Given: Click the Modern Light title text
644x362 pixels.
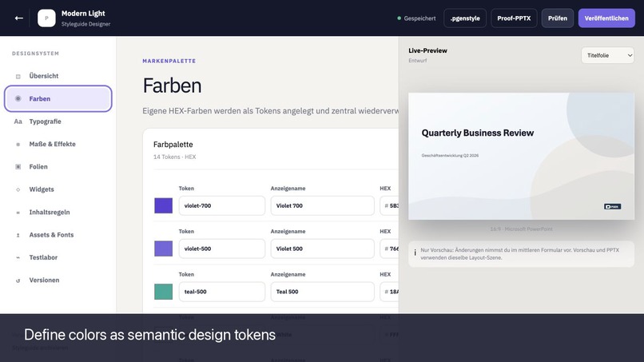Looking at the screenshot, I should 83,13.
